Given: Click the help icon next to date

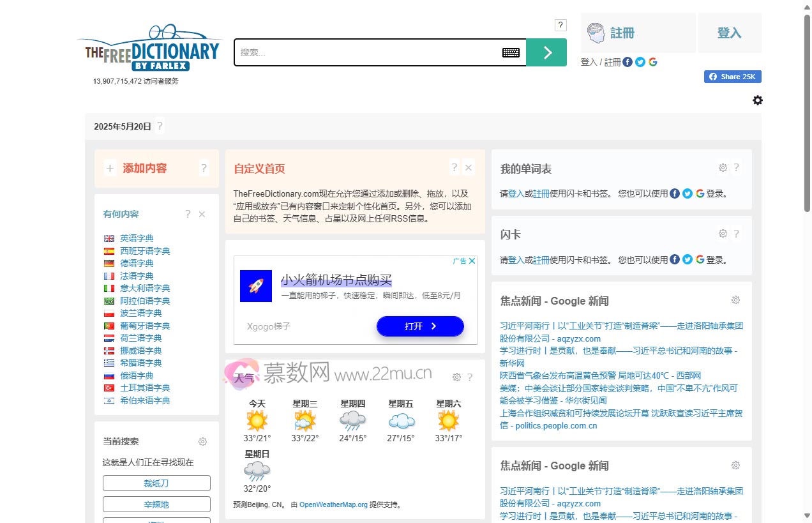Looking at the screenshot, I should tap(160, 126).
